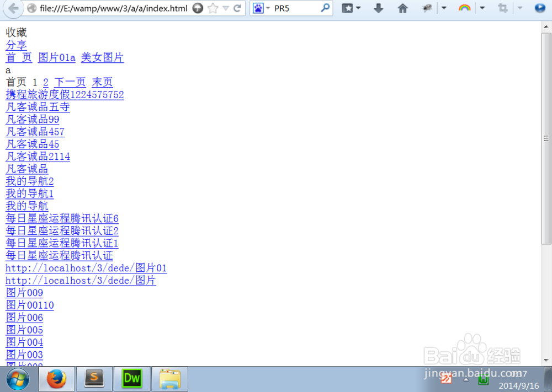
Task: Bookmark this page with the star icon
Action: click(x=213, y=8)
